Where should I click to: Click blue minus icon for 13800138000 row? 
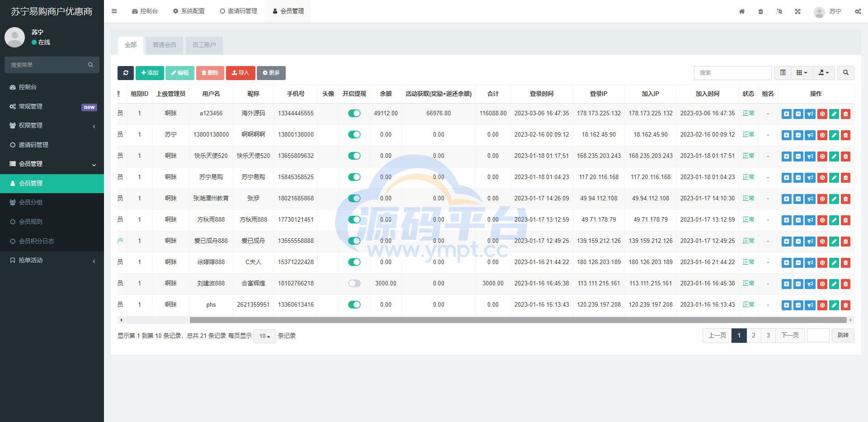click(798, 135)
